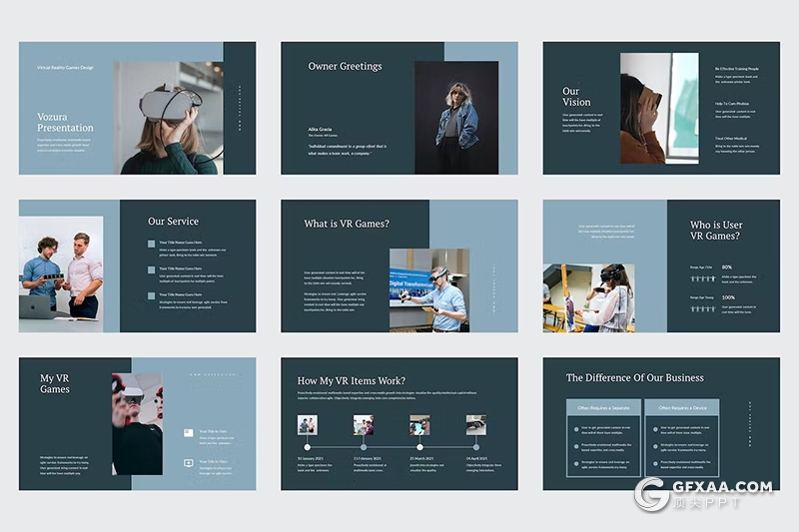Select the Often Requires a Separate column header

coord(603,407)
